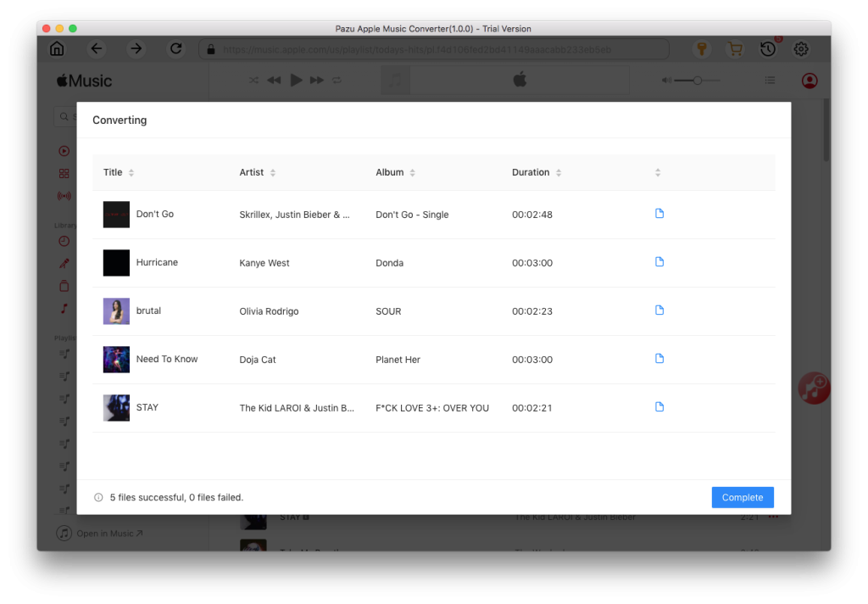This screenshot has height=604, width=868.
Task: Click the sort arrows in the last column
Action: (658, 172)
